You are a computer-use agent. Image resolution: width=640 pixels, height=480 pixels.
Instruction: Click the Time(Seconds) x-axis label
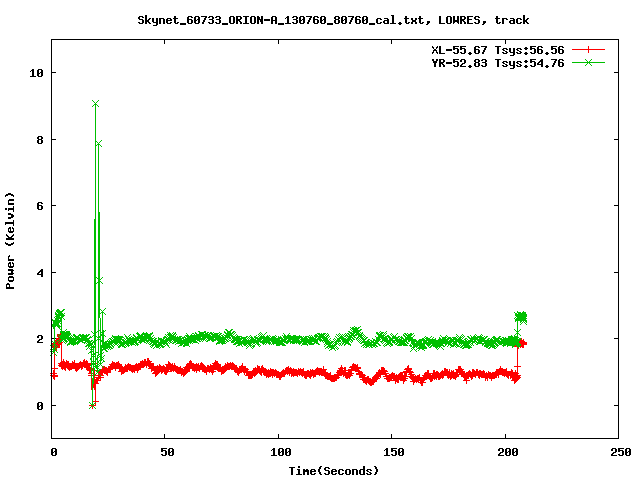click(333, 471)
